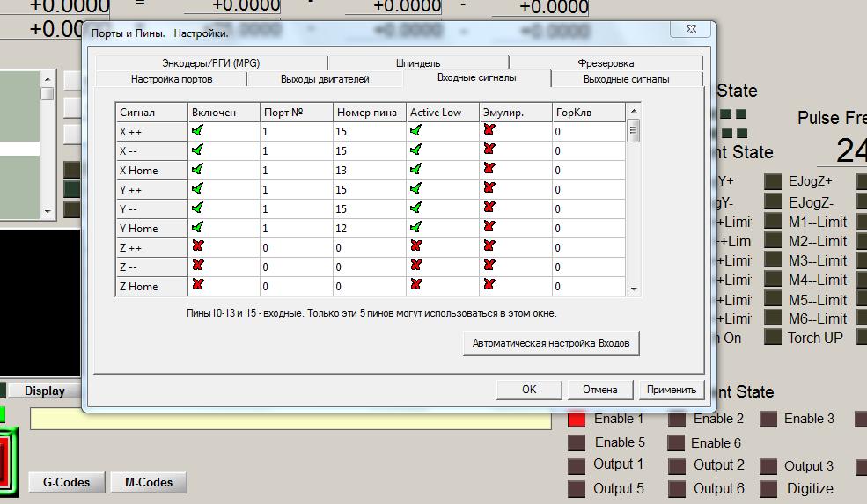Screen dimensions: 867x504
Task: Toggle Active Low for X ++ row
Action: [x=415, y=130]
